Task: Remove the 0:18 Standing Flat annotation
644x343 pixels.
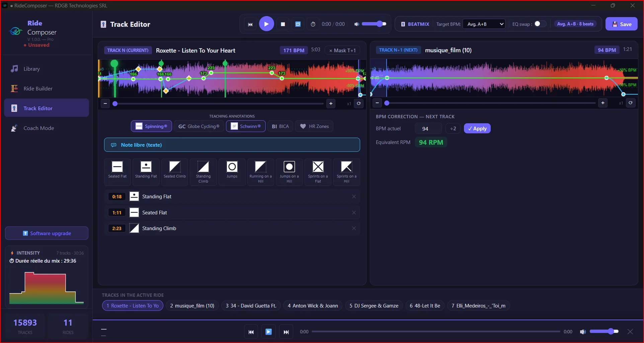Action: pyautogui.click(x=354, y=197)
